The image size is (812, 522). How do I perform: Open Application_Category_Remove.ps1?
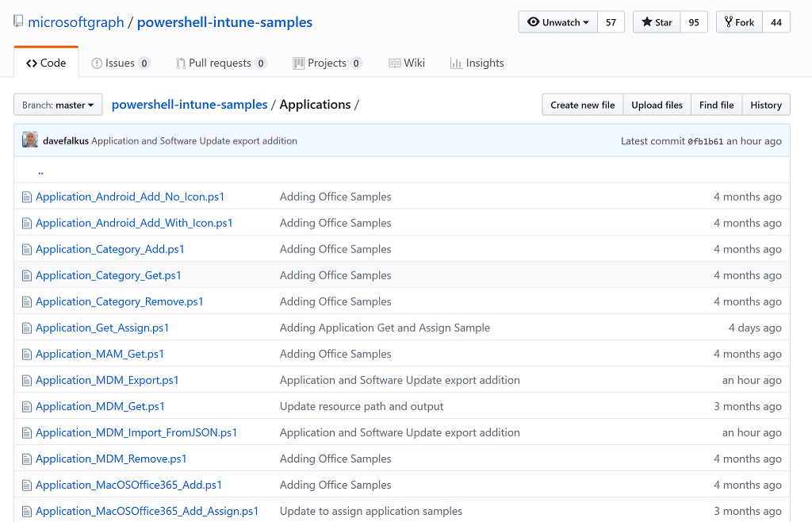(x=120, y=301)
